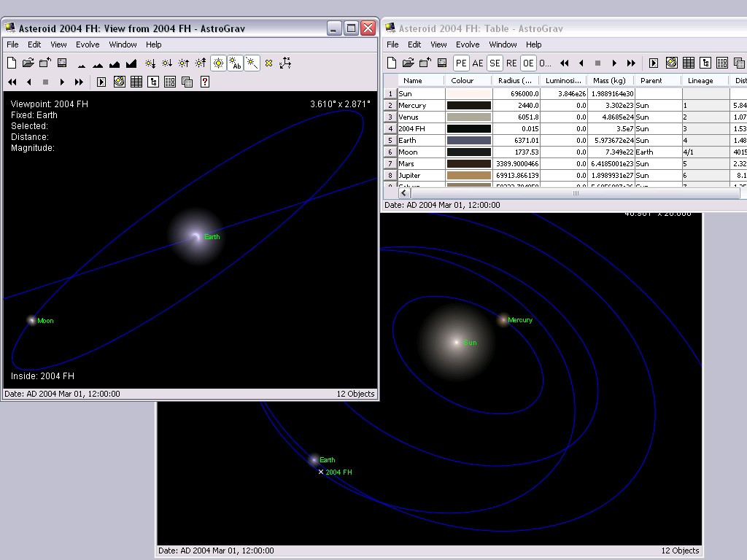Click Moon label in View window

(45, 321)
